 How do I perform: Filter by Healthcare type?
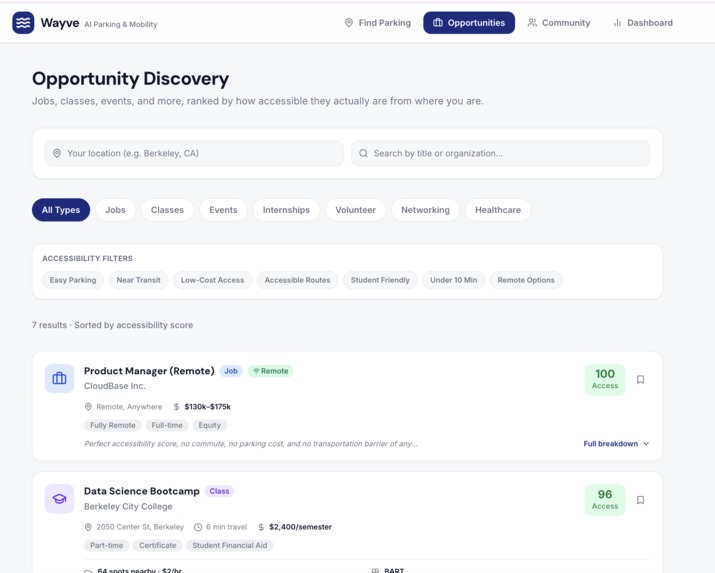click(498, 210)
